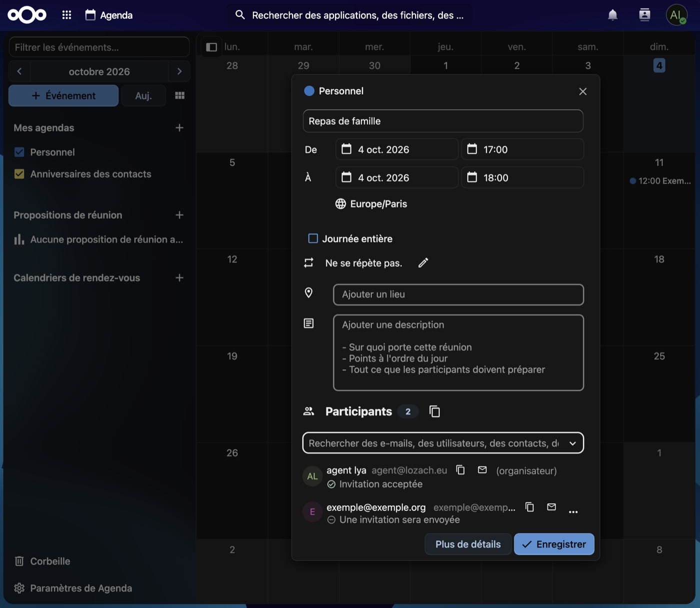
Task: Send email to exemple@exemple.org
Action: tap(551, 507)
